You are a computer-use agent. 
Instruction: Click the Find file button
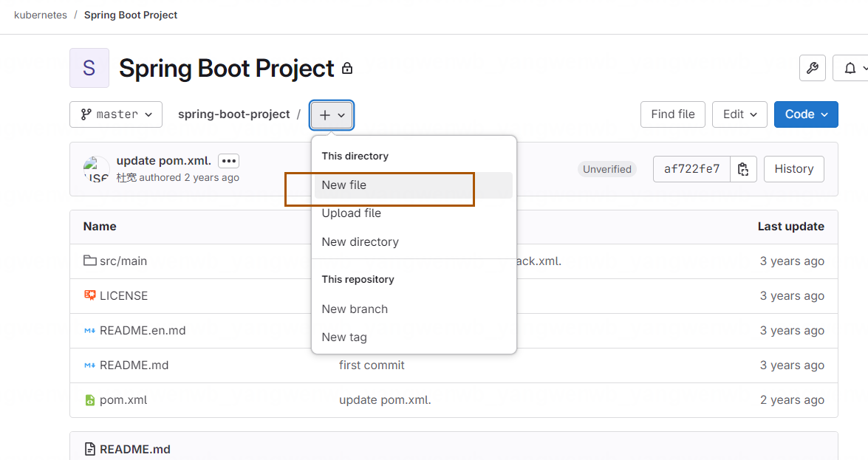point(672,114)
